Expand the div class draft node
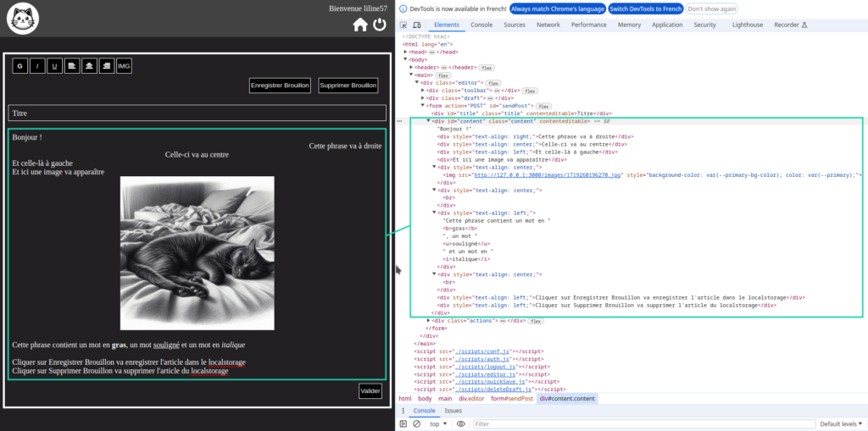 coord(424,98)
